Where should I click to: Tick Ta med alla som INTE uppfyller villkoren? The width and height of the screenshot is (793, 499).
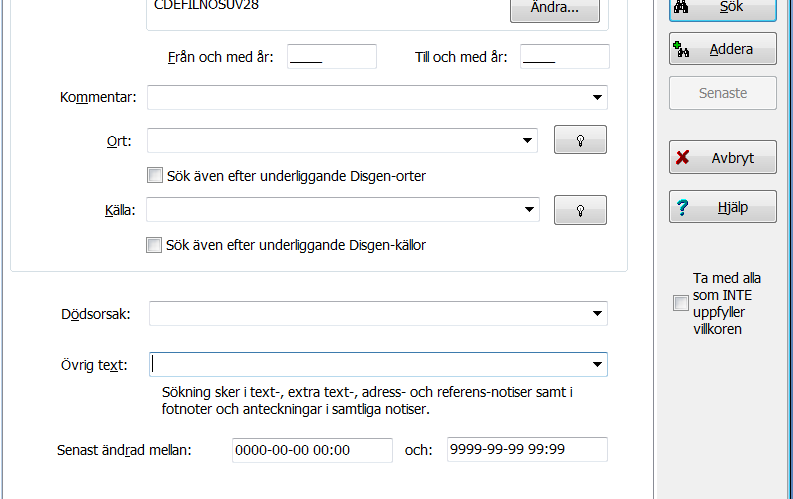pos(681,303)
